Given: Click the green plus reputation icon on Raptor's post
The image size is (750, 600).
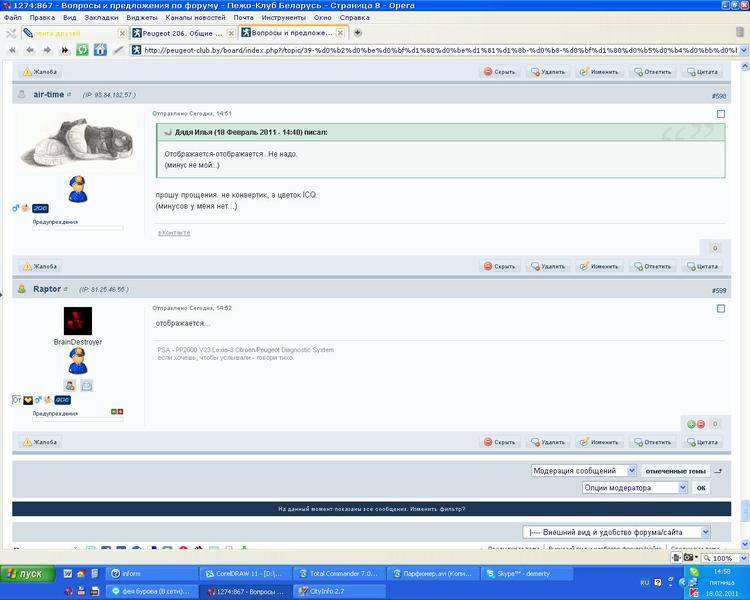Looking at the screenshot, I should click(x=691, y=424).
